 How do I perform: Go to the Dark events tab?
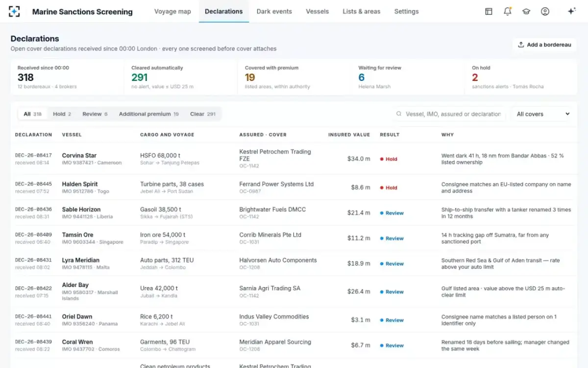(274, 11)
